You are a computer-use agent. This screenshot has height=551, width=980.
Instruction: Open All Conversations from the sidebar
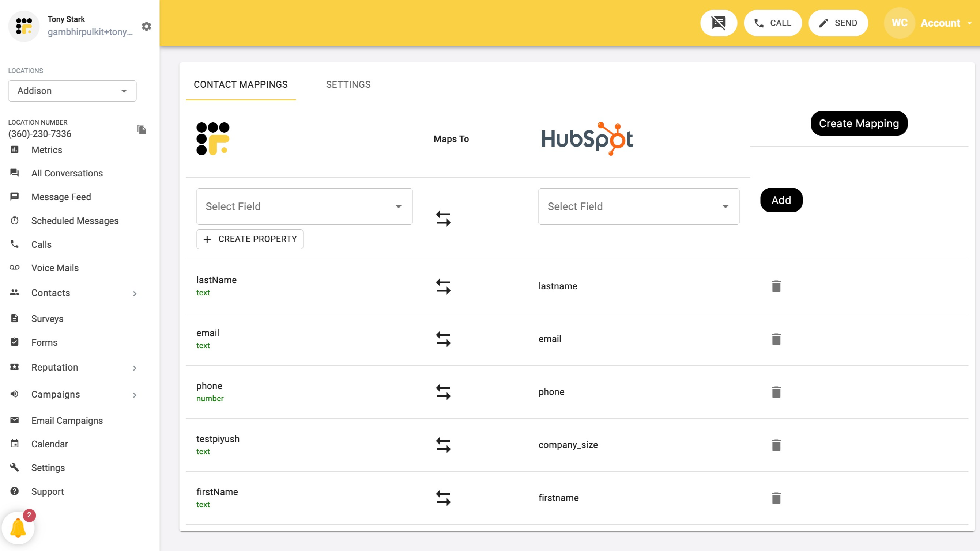click(67, 173)
